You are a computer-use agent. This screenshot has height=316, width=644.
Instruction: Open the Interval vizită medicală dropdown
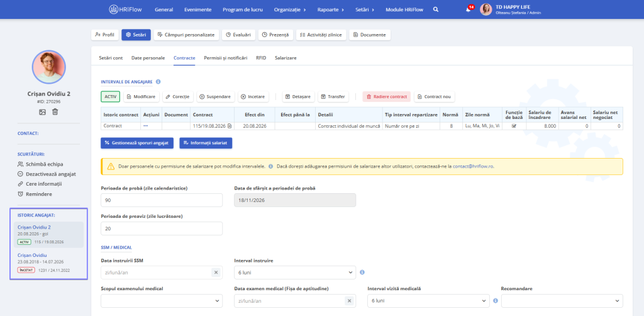pos(428,301)
